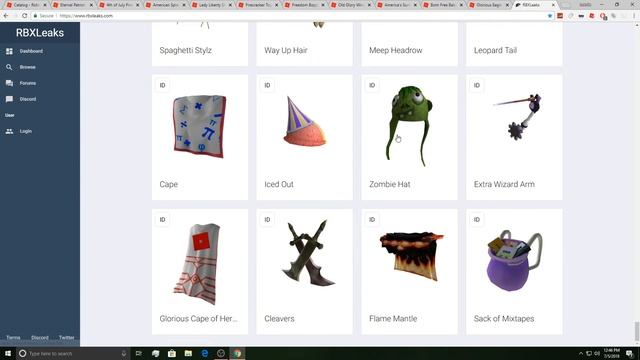The height and width of the screenshot is (360, 640).
Task: Click ID badge on Glorious Cape card
Action: [x=162, y=220]
